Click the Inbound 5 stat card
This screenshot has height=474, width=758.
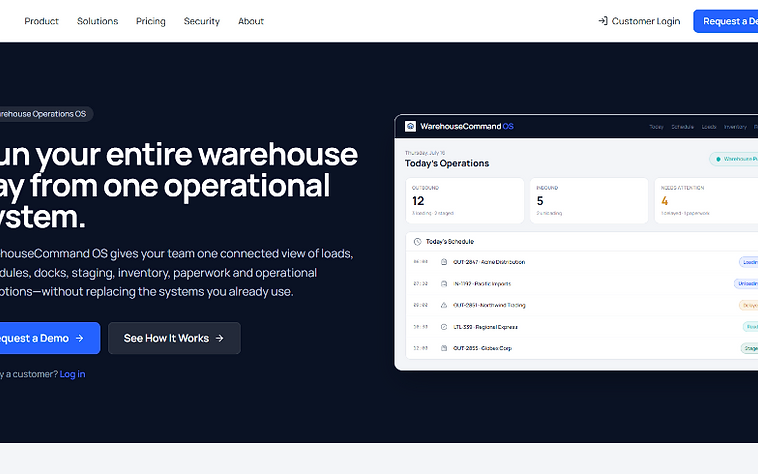tap(589, 201)
